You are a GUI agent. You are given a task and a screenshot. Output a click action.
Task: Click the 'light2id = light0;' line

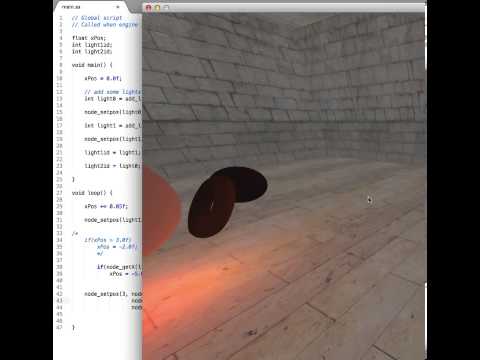112,166
